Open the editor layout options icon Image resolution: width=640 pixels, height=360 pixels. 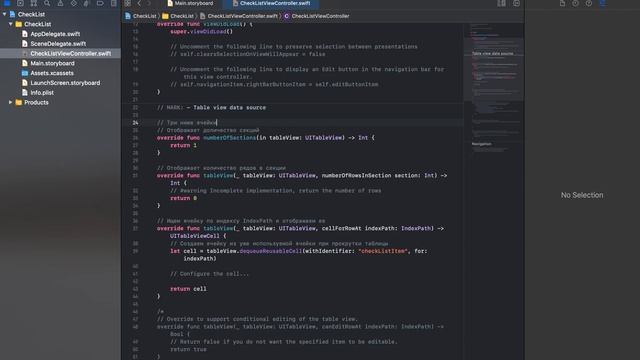point(502,3)
